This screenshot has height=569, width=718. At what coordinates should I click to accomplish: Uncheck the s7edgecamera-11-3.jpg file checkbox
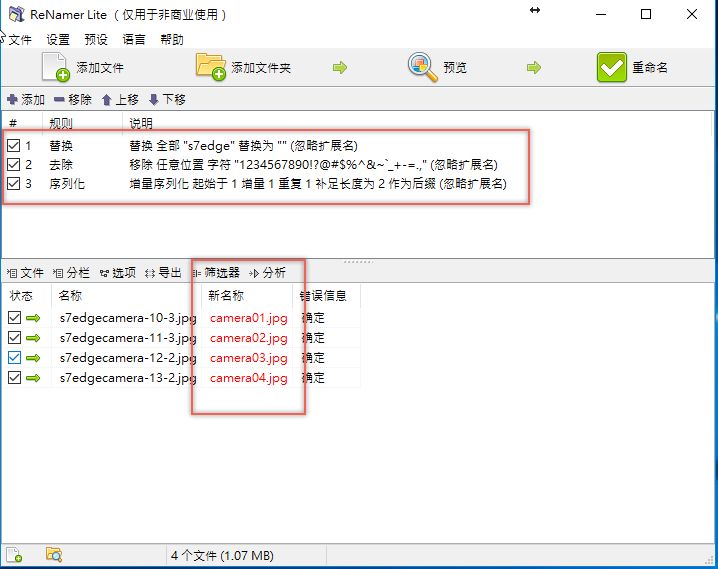pos(15,338)
